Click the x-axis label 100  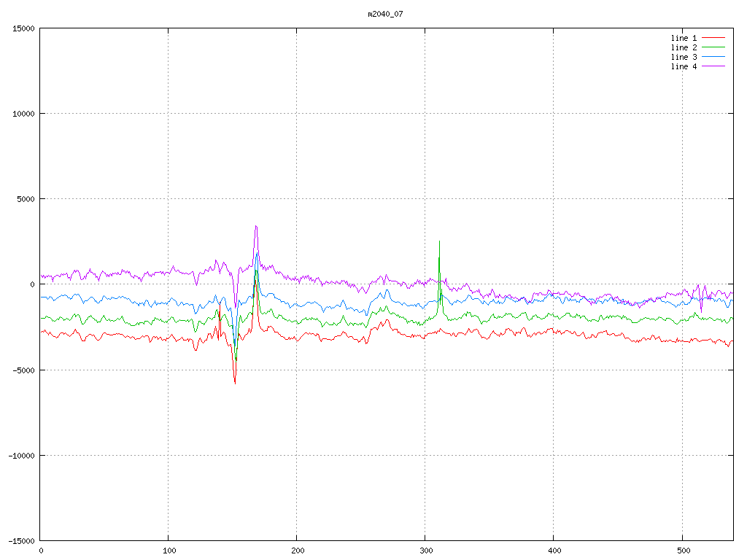169,551
